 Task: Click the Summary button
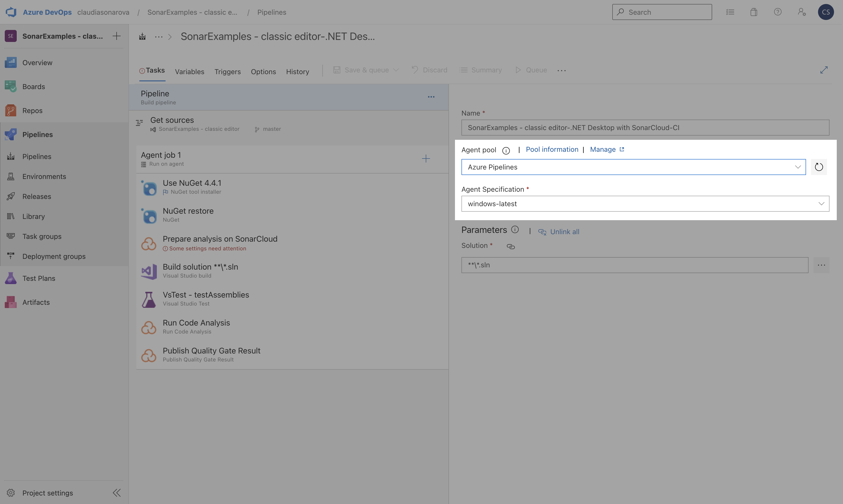(x=481, y=70)
